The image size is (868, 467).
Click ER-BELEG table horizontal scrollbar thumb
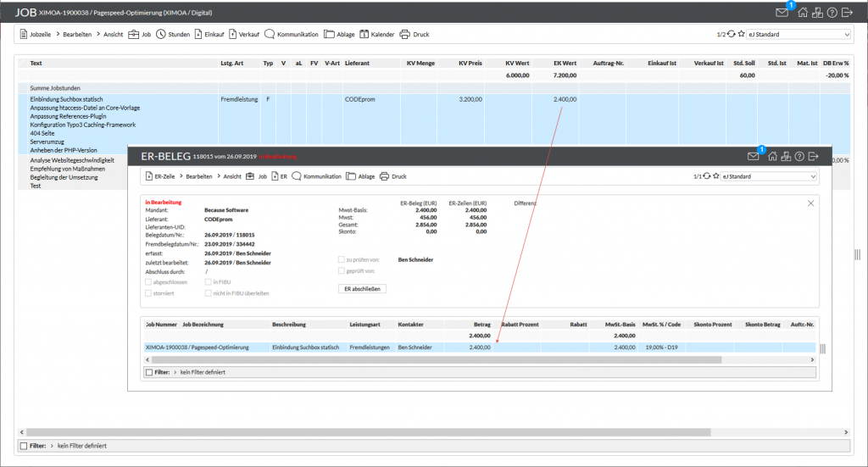(437, 359)
